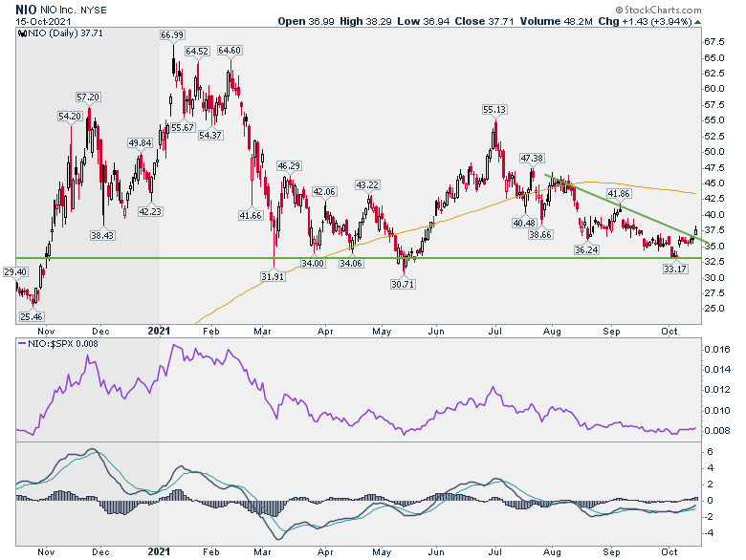Image resolution: width=746 pixels, height=560 pixels.
Task: Click the StockCharts.com watermark link
Action: [658, 10]
